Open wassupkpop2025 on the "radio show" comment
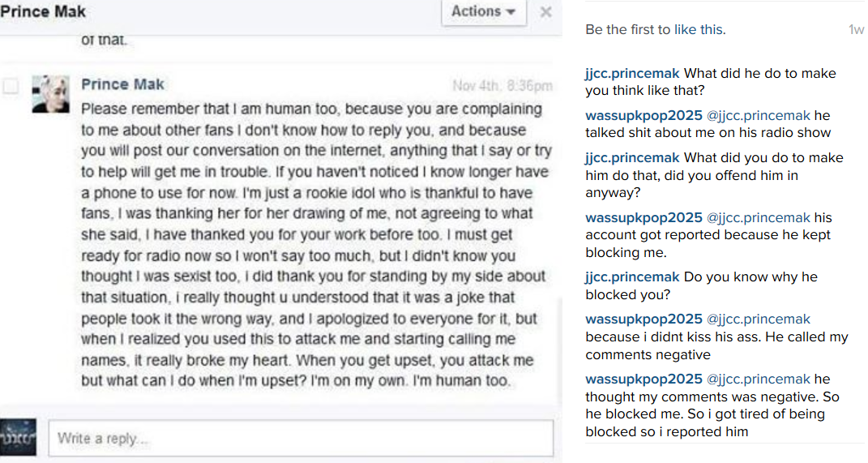This screenshot has width=868, height=463. click(x=644, y=116)
